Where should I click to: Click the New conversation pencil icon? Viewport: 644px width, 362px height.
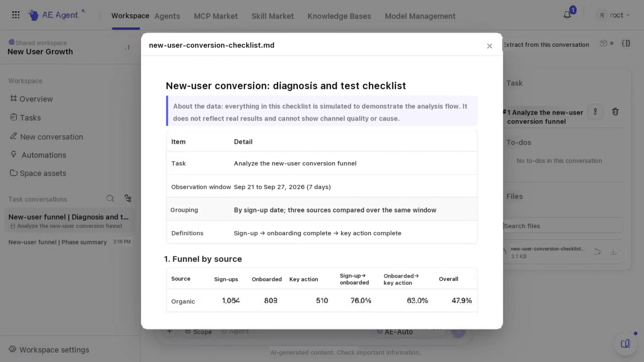(14, 136)
